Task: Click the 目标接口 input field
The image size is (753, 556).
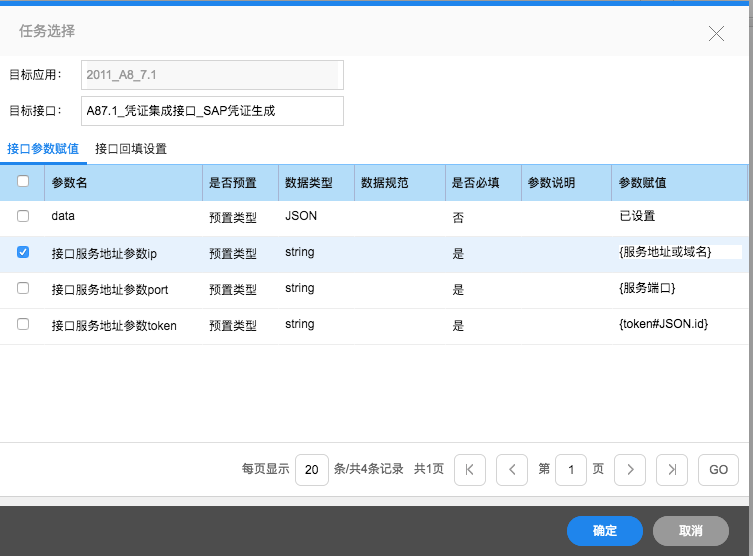Action: tap(212, 111)
